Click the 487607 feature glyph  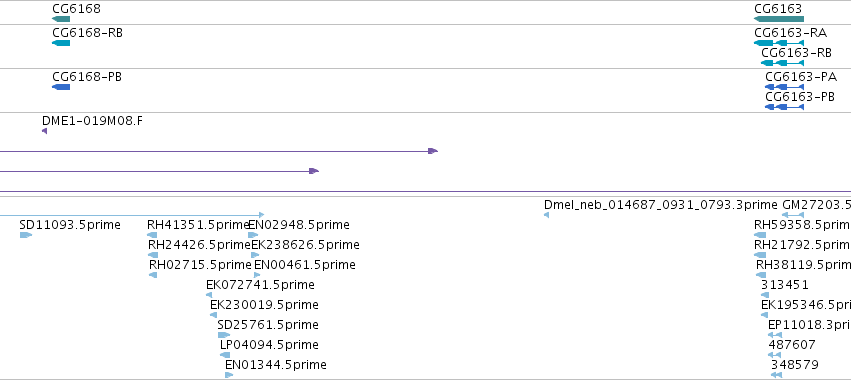[775, 355]
